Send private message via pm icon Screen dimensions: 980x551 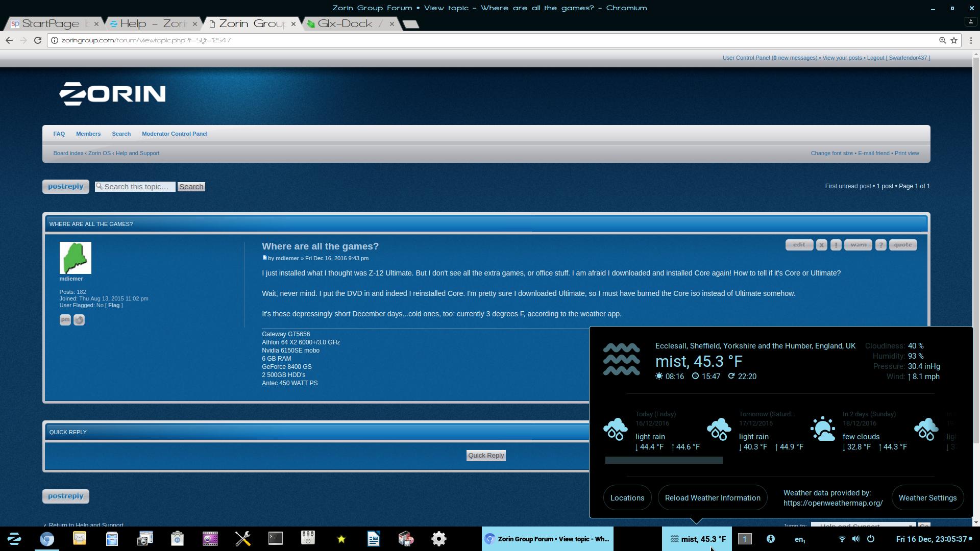coord(65,320)
